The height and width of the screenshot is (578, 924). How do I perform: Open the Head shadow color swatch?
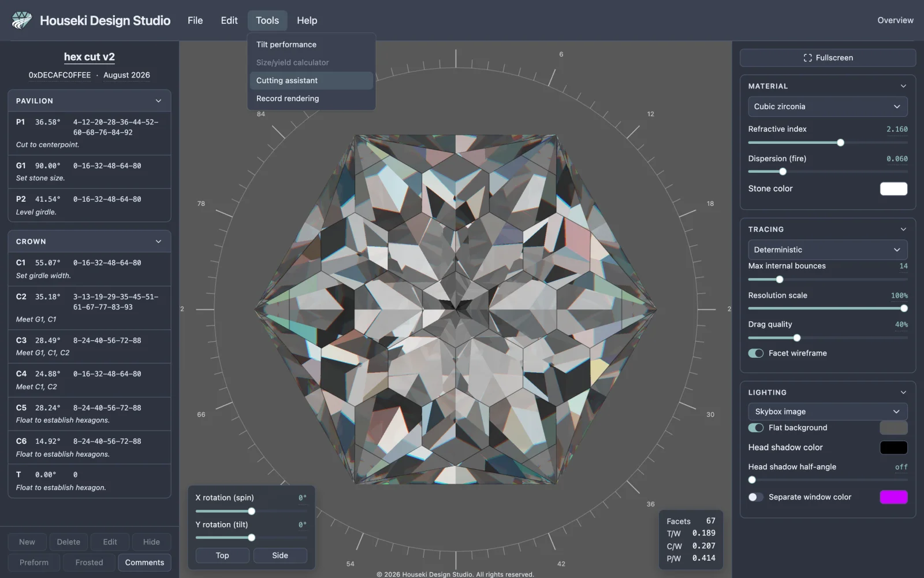click(893, 447)
